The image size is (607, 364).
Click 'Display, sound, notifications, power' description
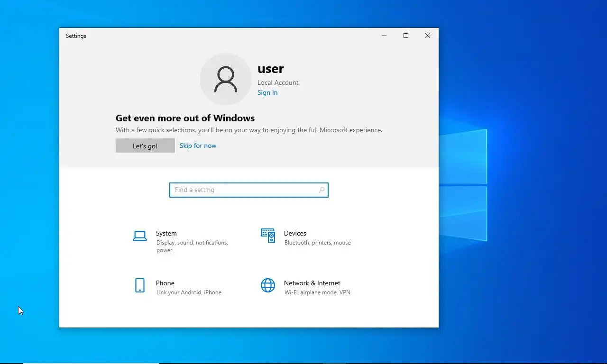[x=192, y=246]
